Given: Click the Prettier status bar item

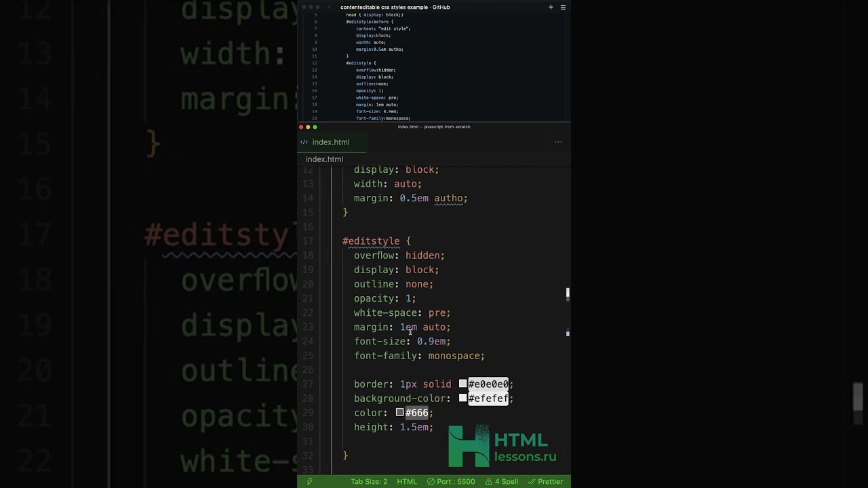Looking at the screenshot, I should tap(545, 481).
